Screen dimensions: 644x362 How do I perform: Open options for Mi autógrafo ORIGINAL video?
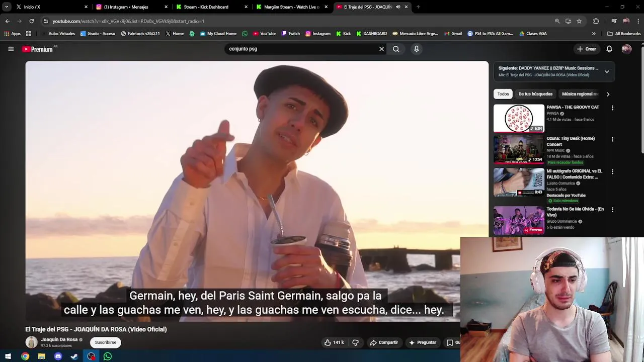(x=612, y=172)
